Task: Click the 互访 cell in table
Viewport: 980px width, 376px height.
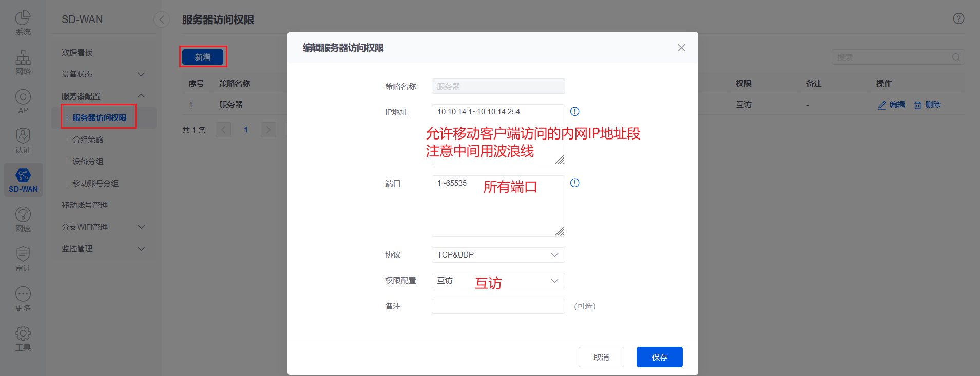Action: point(743,105)
